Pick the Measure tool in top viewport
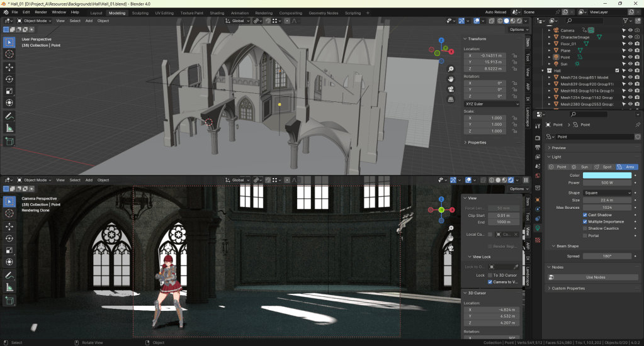Image resolution: width=644 pixels, height=346 pixels. point(9,128)
